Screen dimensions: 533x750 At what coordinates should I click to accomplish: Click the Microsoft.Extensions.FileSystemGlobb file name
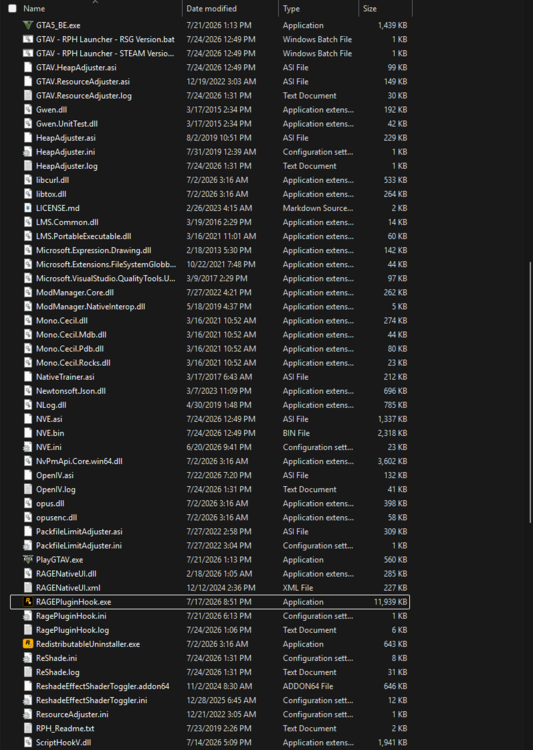coord(106,265)
